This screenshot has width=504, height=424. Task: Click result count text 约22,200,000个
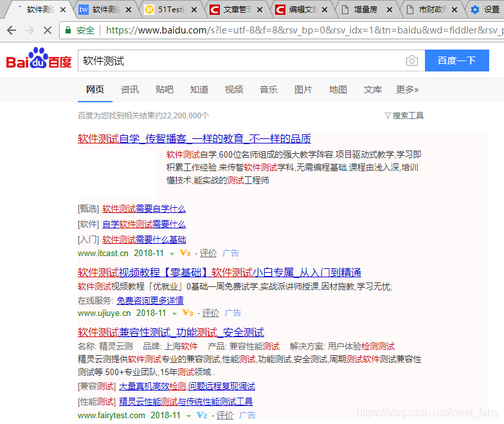coord(183,116)
